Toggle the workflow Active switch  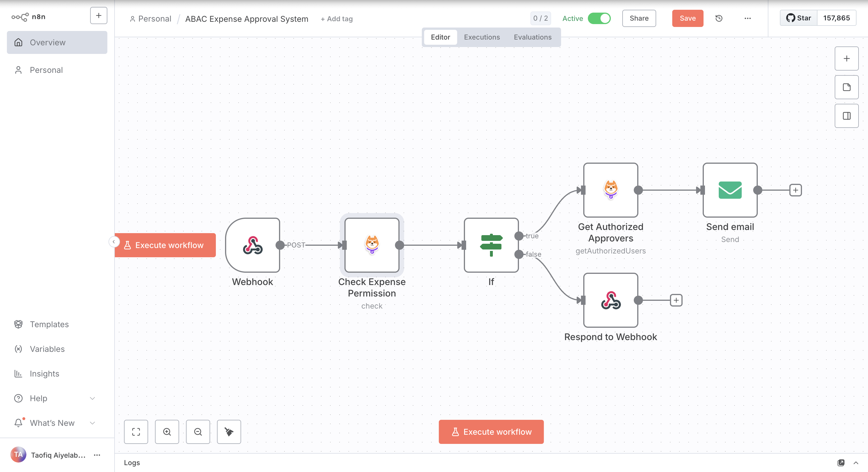pyautogui.click(x=599, y=18)
